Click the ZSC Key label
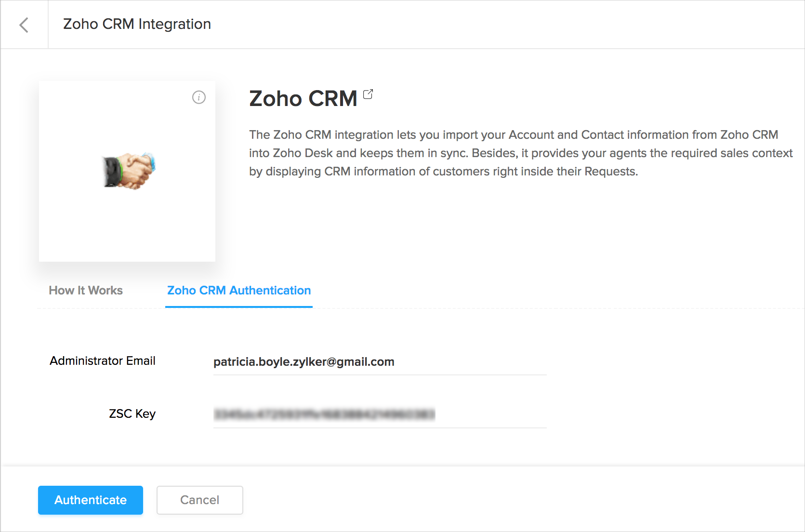 pyautogui.click(x=132, y=414)
